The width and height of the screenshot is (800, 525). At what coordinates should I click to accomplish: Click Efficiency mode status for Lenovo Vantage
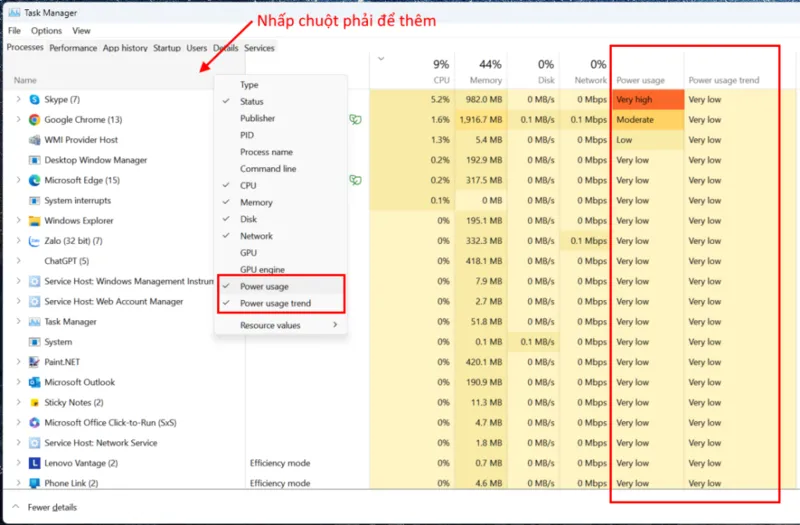point(280,463)
